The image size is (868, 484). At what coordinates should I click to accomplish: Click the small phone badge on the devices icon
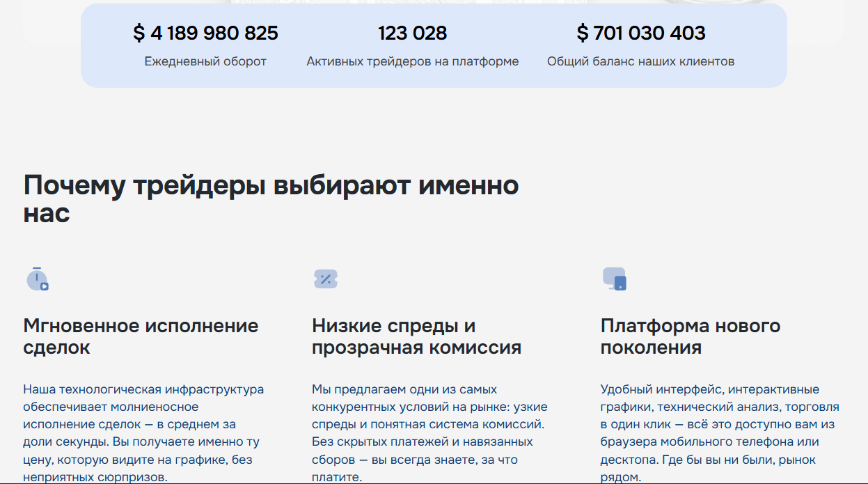click(x=620, y=283)
